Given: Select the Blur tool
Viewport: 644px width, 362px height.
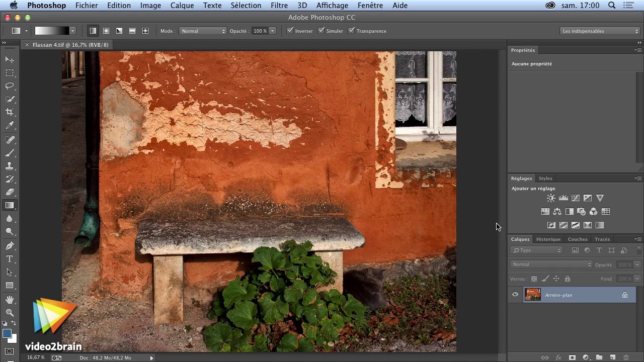Looking at the screenshot, I should pos(10,219).
